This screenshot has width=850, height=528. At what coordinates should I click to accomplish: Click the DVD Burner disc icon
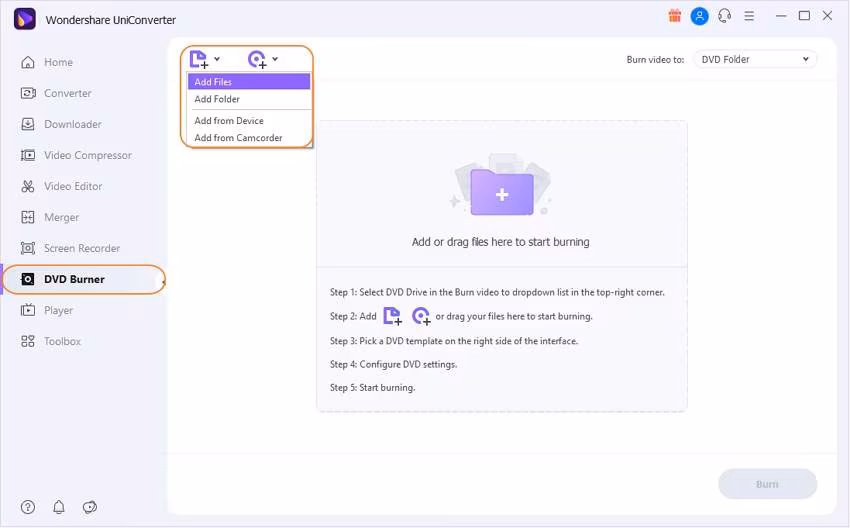28,279
